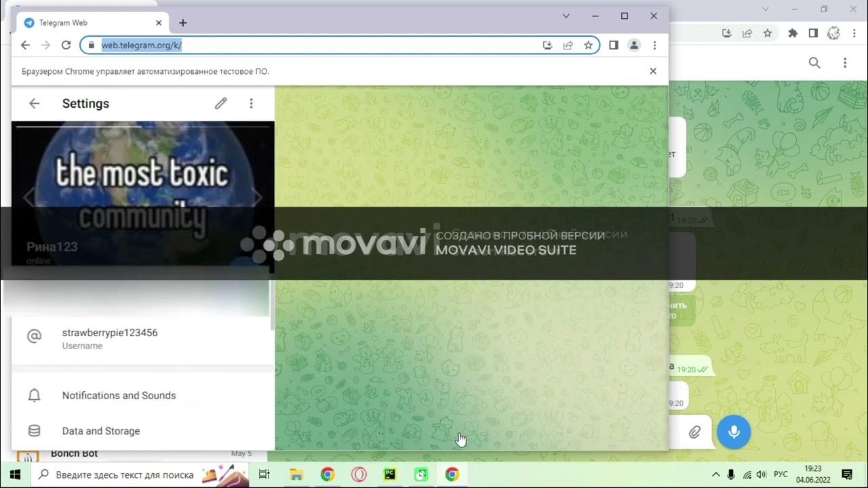The width and height of the screenshot is (868, 488).
Task: Reload the Telegram Web page
Action: coord(66,45)
